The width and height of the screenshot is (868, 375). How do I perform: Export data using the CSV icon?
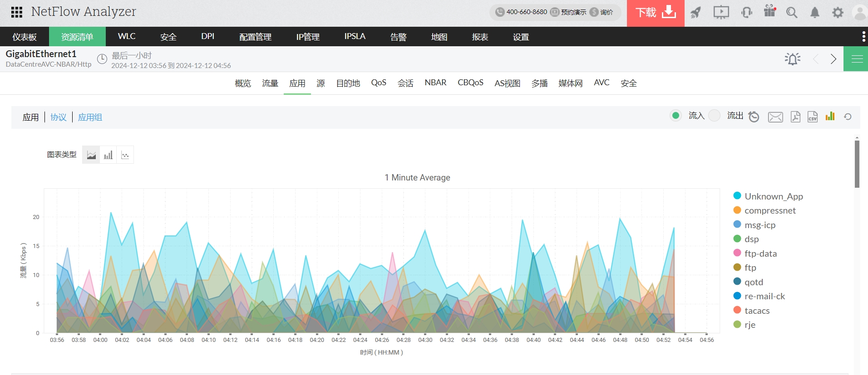pos(812,117)
